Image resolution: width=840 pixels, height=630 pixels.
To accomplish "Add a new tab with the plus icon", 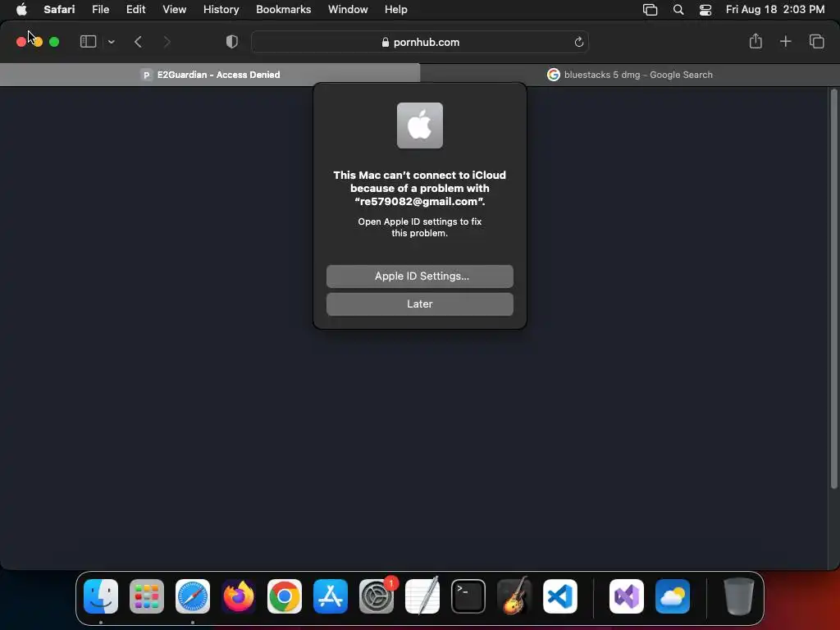I will [785, 41].
